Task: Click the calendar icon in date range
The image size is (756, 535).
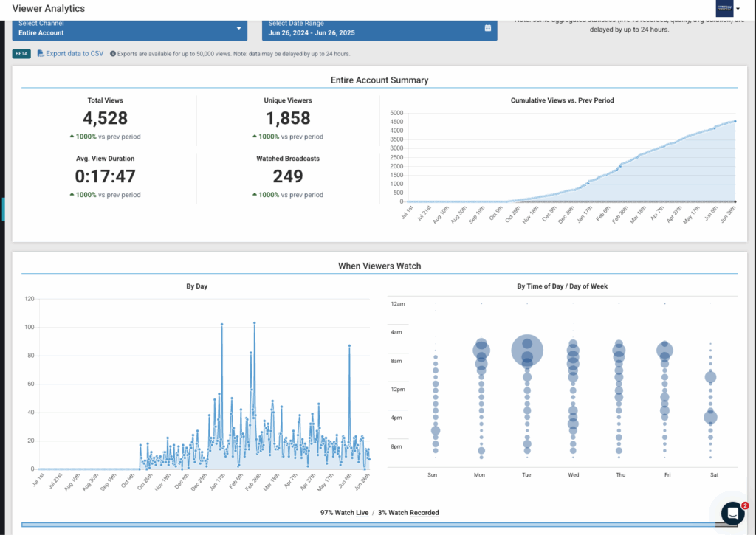Action: click(487, 28)
